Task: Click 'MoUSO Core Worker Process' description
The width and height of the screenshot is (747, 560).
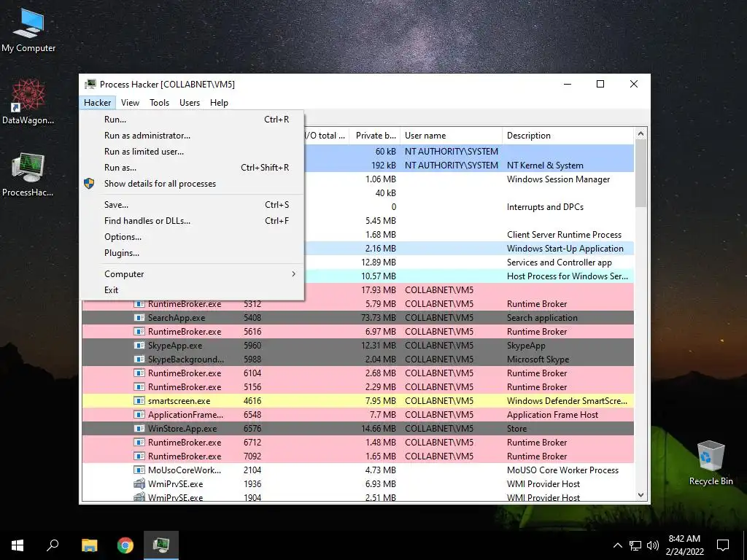Action: [x=562, y=470]
